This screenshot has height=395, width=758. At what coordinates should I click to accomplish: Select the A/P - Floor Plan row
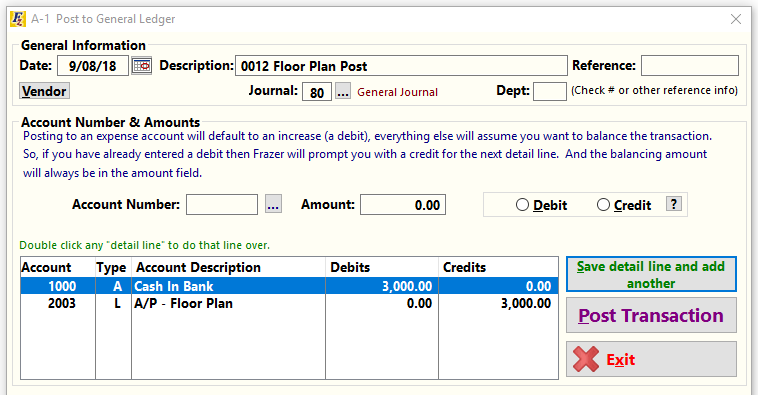click(289, 303)
